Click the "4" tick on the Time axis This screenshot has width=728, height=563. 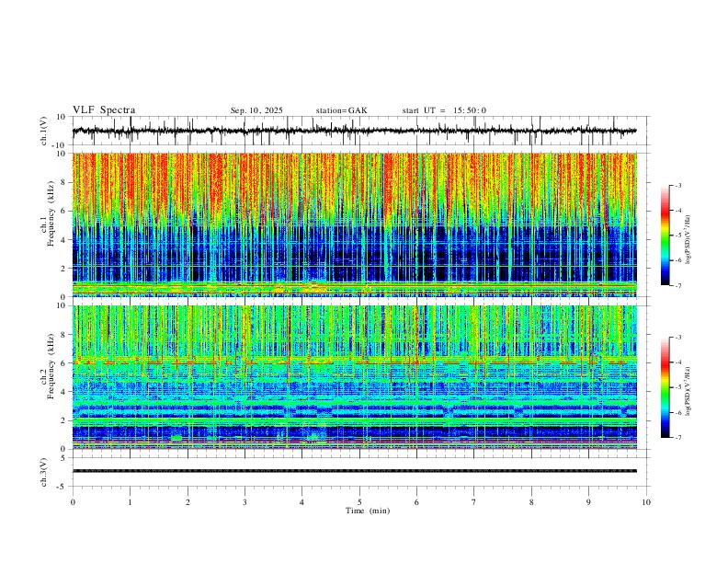302,502
